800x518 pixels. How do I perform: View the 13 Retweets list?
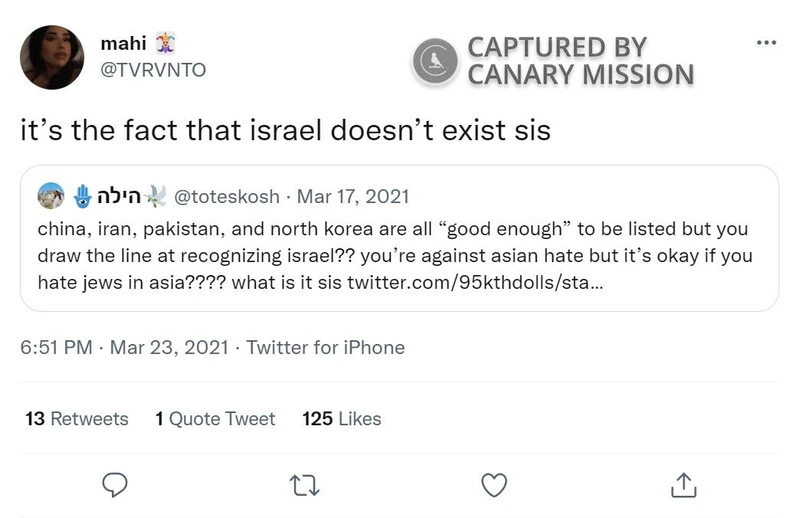77,419
